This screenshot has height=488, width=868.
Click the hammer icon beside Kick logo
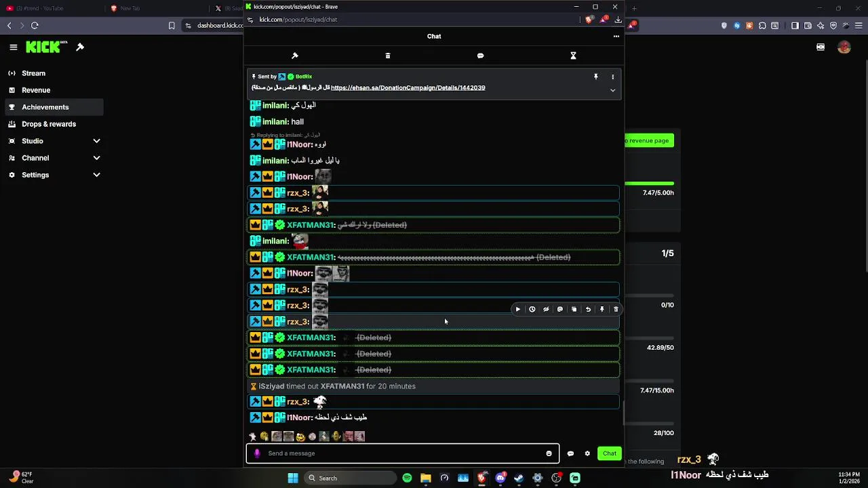pos(80,47)
